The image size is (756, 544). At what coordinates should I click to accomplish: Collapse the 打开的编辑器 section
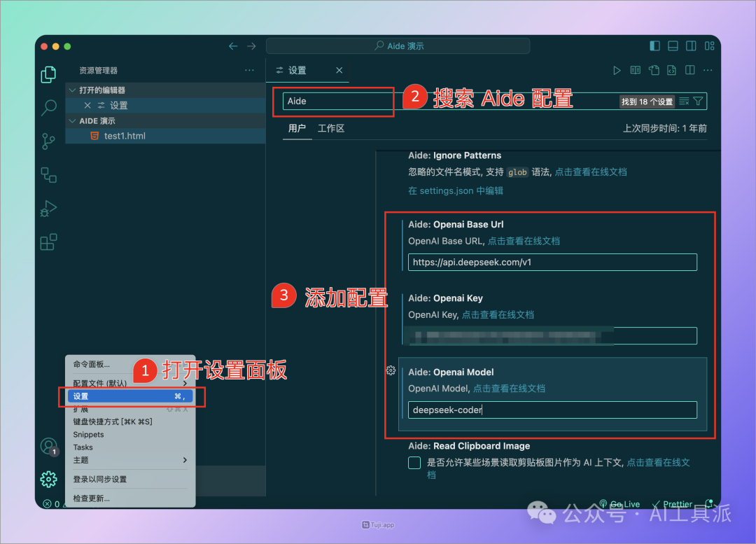point(165,90)
